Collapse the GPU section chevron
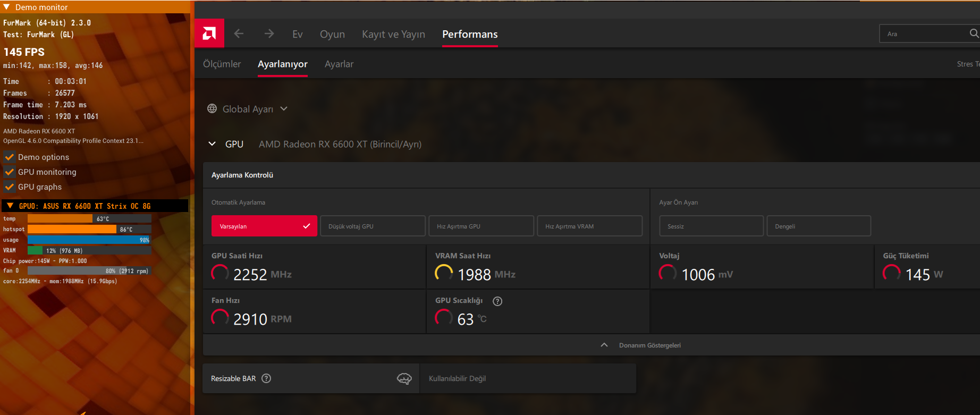 212,144
